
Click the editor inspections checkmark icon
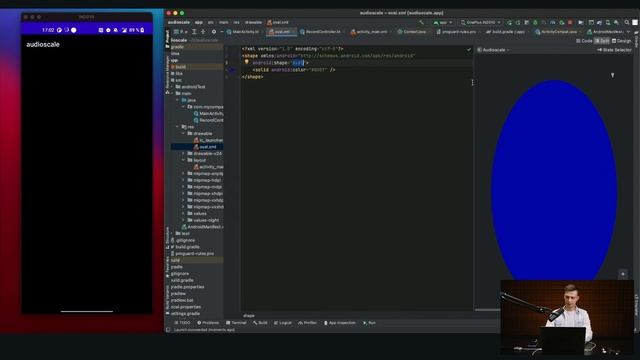click(469, 50)
